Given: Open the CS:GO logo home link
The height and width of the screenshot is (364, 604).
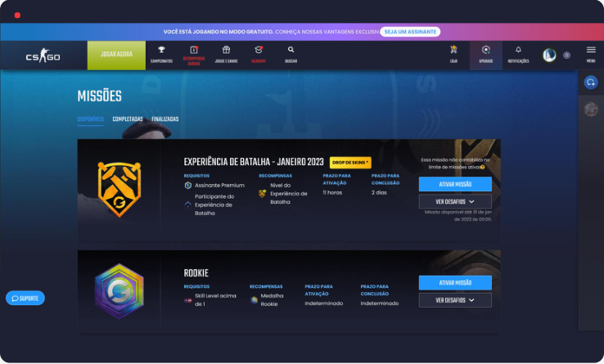Looking at the screenshot, I should click(43, 56).
